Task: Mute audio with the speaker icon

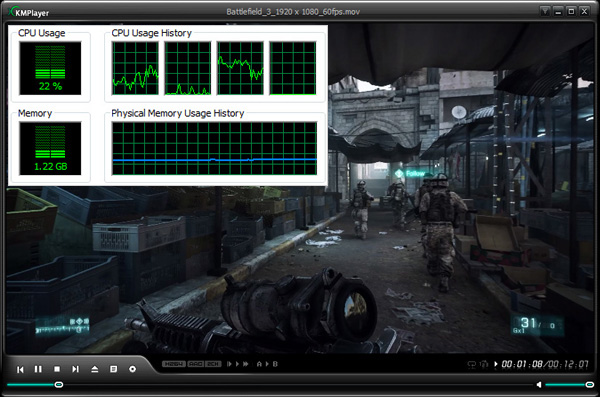Action: [539, 384]
